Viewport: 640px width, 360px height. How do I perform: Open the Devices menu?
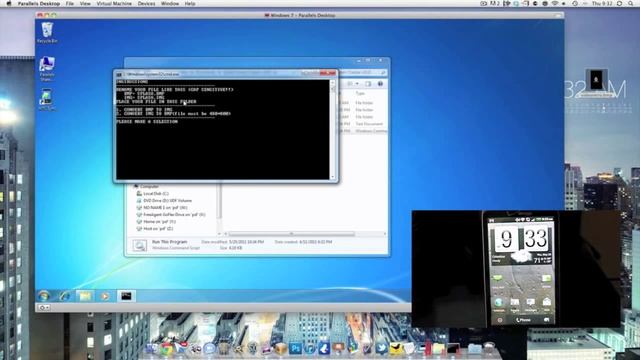(146, 3)
